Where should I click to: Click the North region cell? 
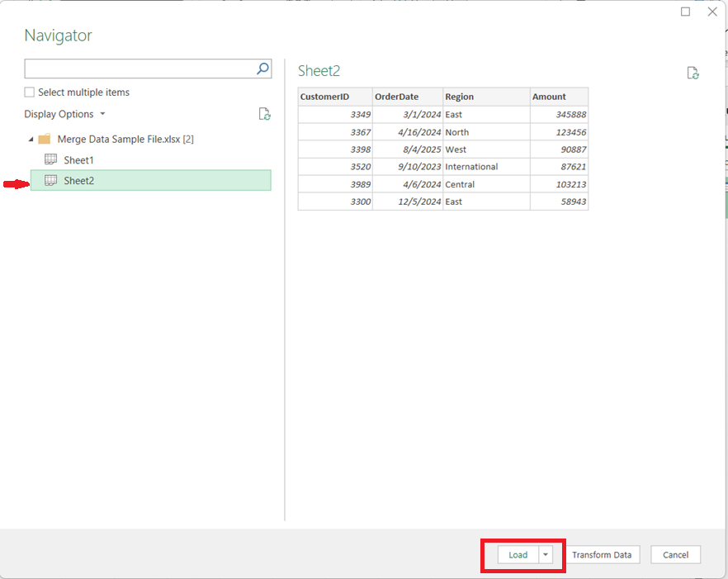click(487, 132)
